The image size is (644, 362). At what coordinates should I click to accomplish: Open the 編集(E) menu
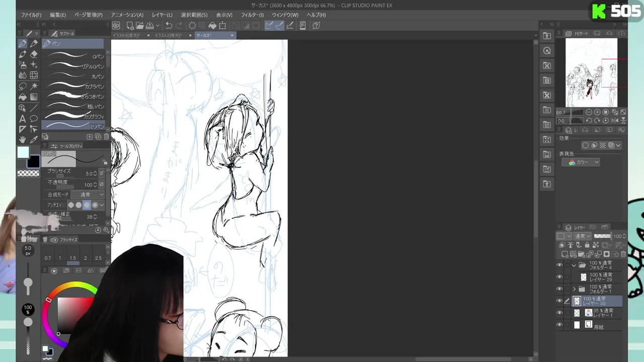coord(58,15)
